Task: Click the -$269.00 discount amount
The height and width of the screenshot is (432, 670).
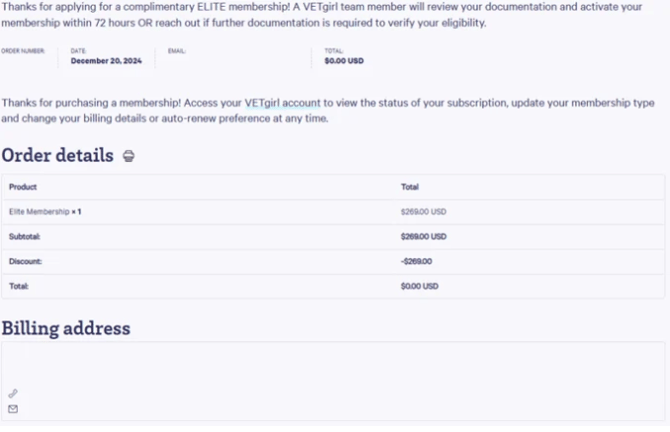Action: pyautogui.click(x=416, y=261)
